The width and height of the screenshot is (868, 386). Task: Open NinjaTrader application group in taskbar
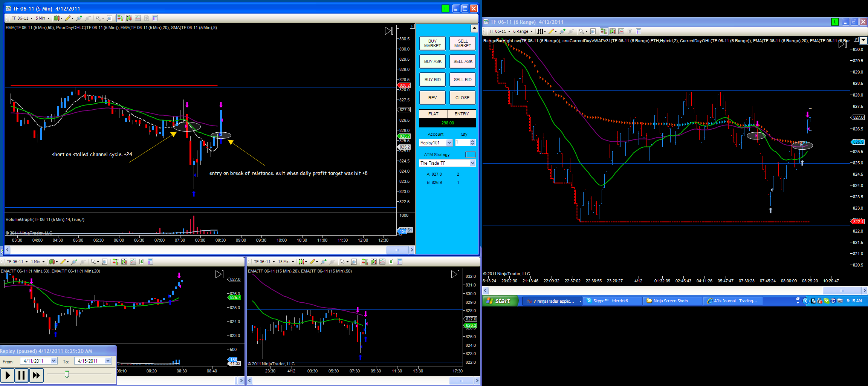click(x=552, y=301)
